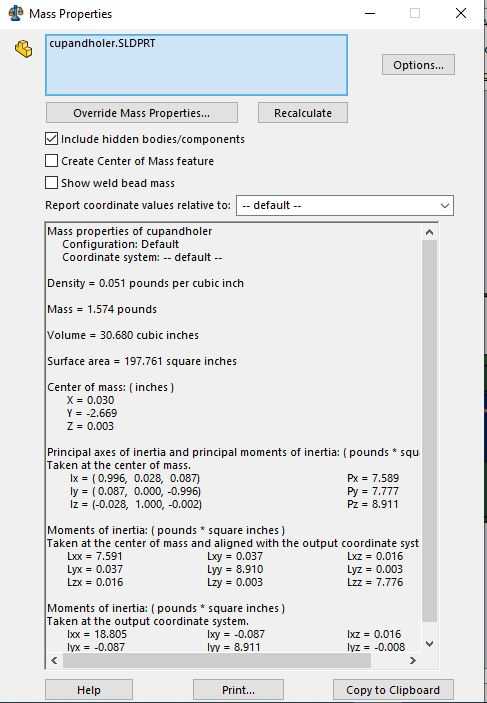Click the results scroll down arrow
The height and width of the screenshot is (703, 487).
(429, 644)
